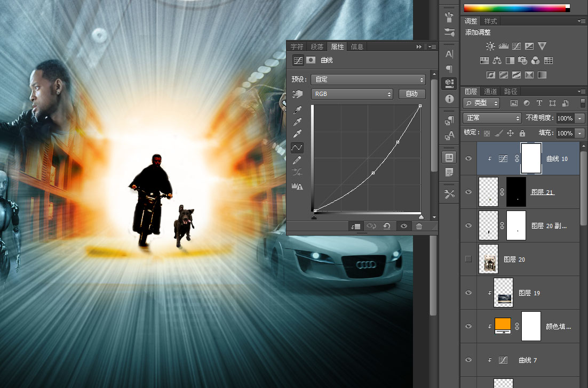Open the Properties panel flyout menu
This screenshot has width=588, height=388.
pyautogui.click(x=432, y=47)
